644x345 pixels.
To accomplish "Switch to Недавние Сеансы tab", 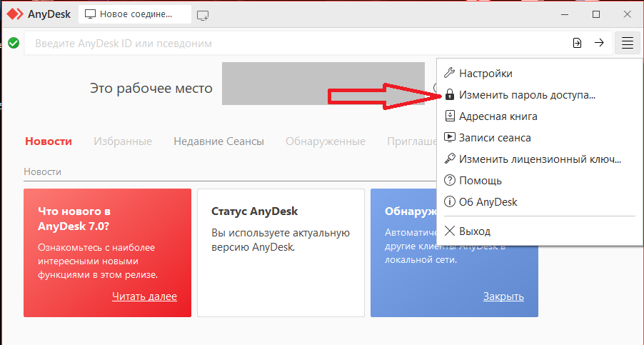I will click(x=218, y=141).
